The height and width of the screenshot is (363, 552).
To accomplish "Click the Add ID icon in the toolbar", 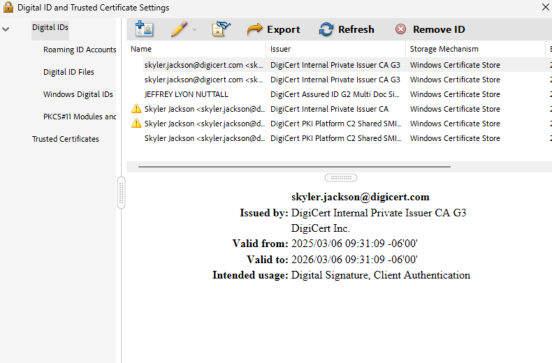I will point(144,29).
